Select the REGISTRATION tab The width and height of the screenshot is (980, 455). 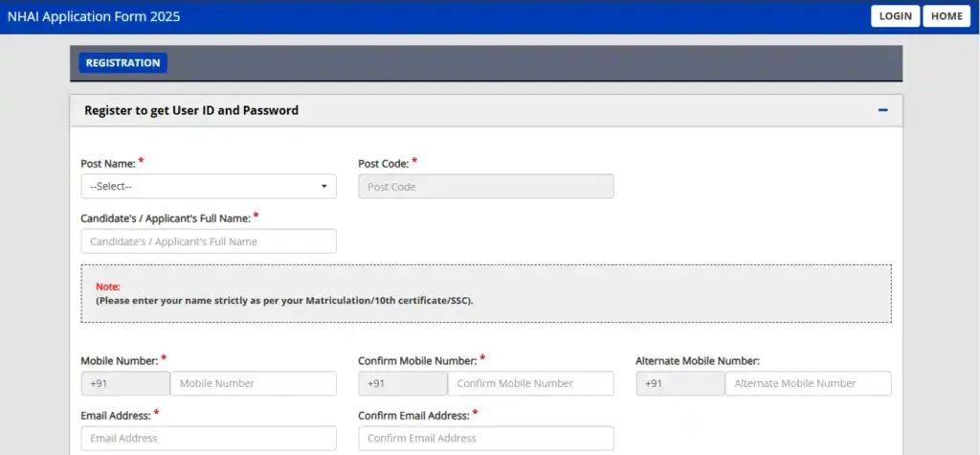click(x=122, y=63)
